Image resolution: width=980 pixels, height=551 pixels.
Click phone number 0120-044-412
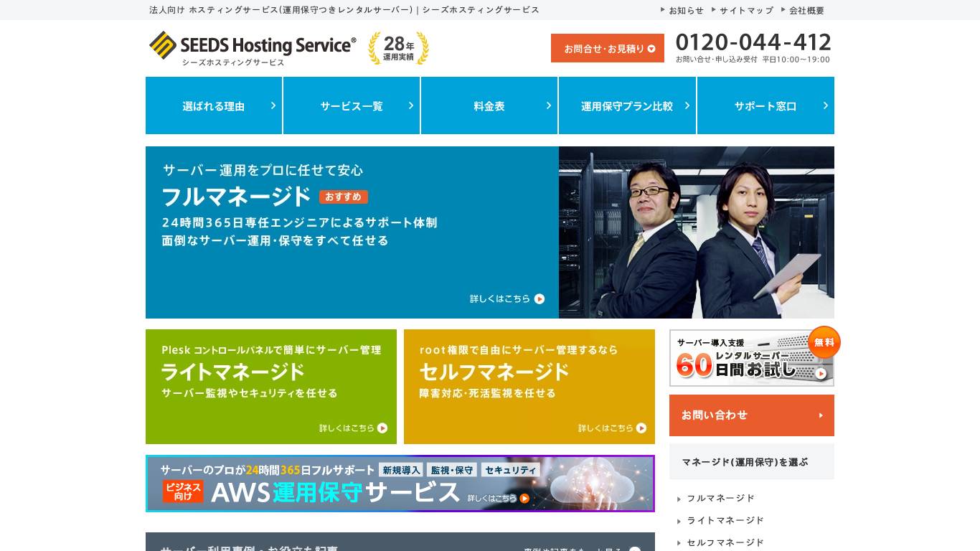(753, 42)
